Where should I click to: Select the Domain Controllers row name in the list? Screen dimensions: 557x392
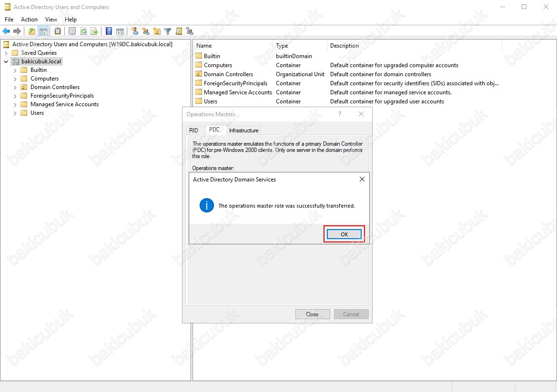click(228, 74)
